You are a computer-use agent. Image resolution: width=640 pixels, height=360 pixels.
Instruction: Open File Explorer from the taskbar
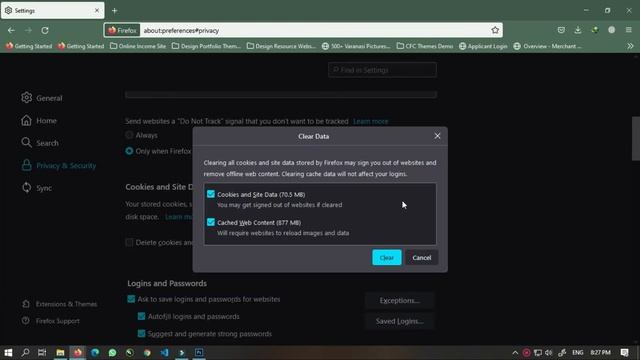(60, 352)
